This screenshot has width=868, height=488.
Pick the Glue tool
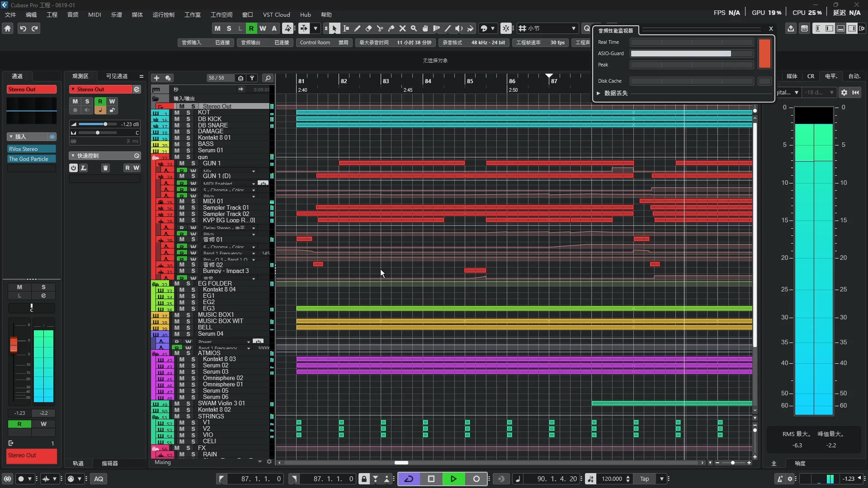tap(391, 28)
